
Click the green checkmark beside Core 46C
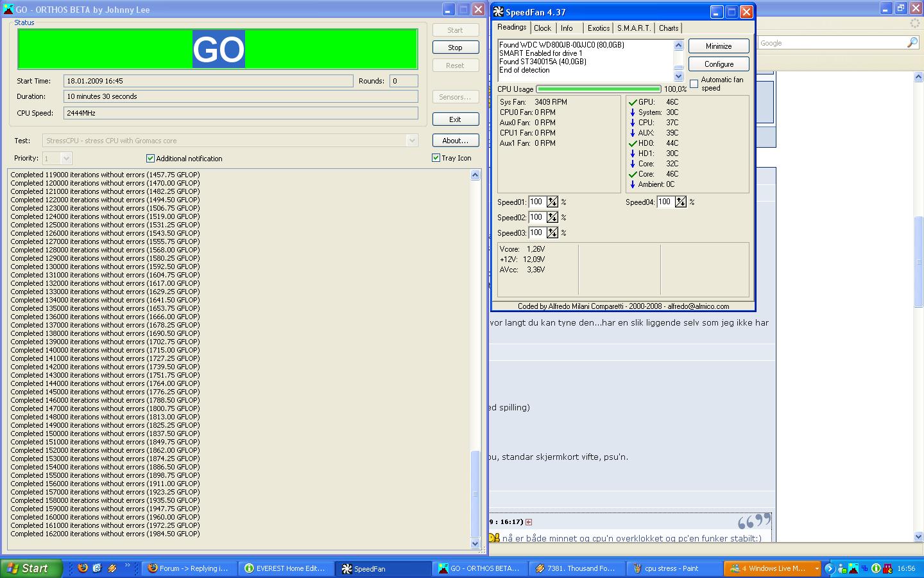coord(633,174)
